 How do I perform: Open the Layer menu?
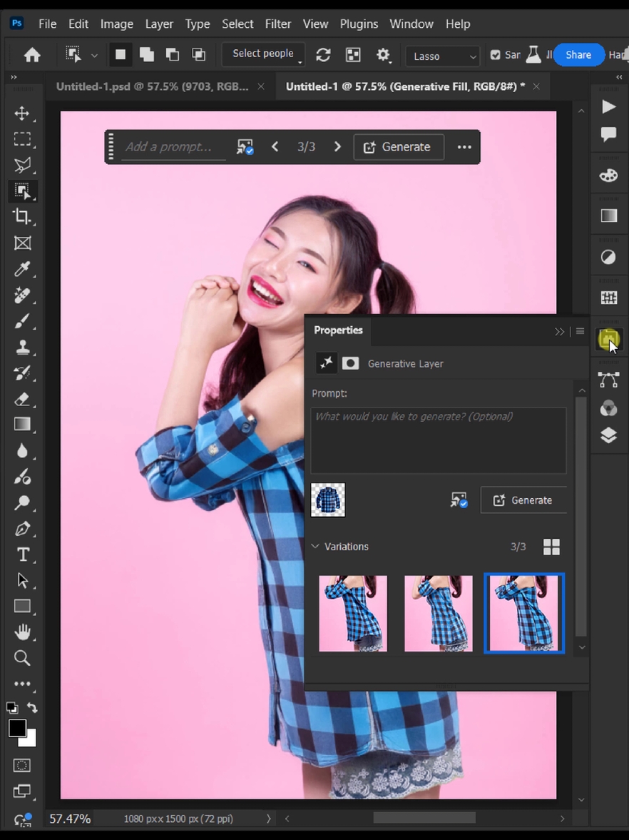click(159, 24)
